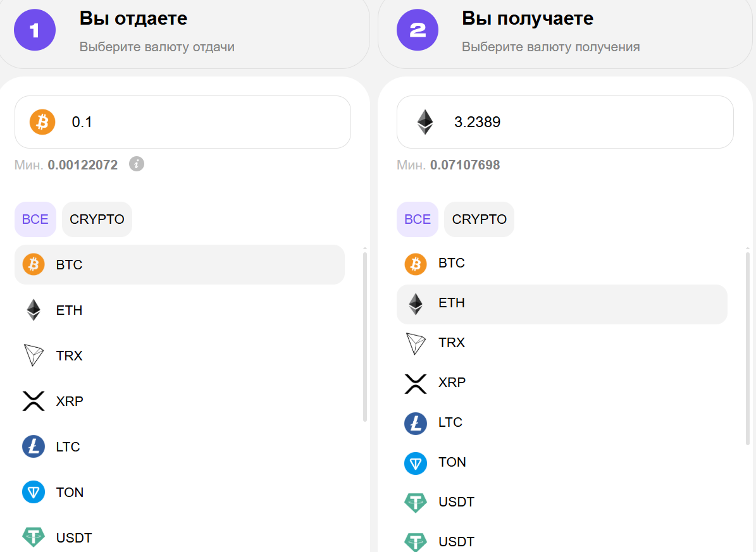Click the TRX icon in the receive list
The image size is (756, 552).
pyautogui.click(x=416, y=344)
